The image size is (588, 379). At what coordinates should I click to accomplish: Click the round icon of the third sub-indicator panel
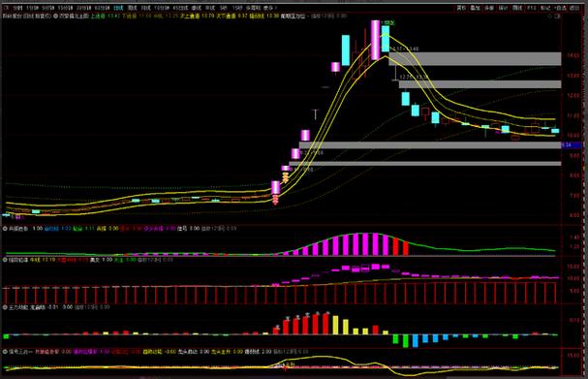pos(5,307)
